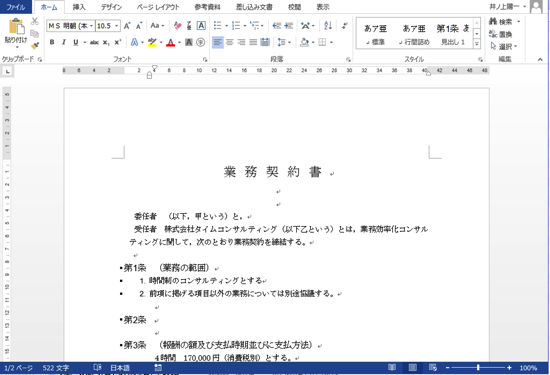Viewport: 550px width, 375px height.
Task: Expand the font color dropdown arrow
Action: click(179, 42)
